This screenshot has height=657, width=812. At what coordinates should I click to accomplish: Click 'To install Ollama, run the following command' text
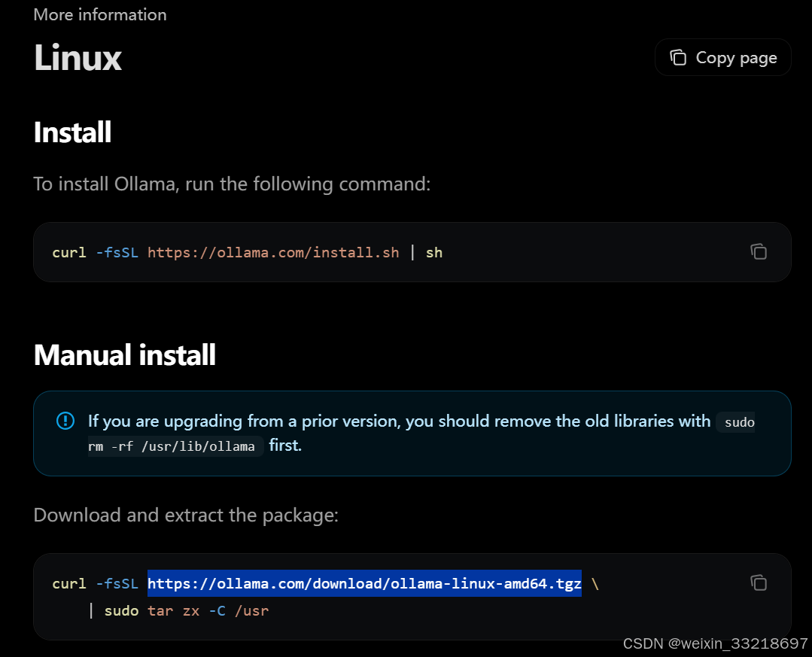[232, 184]
